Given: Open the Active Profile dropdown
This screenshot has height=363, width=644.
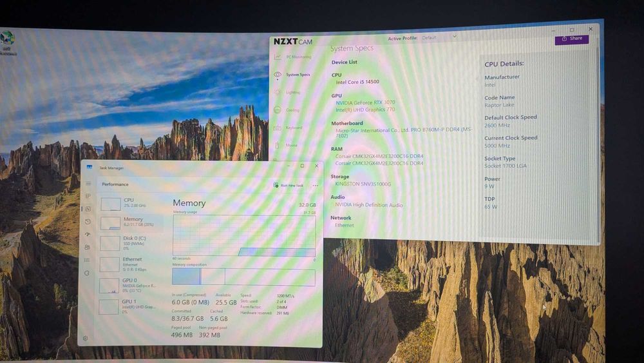Looking at the screenshot, I should click(439, 37).
